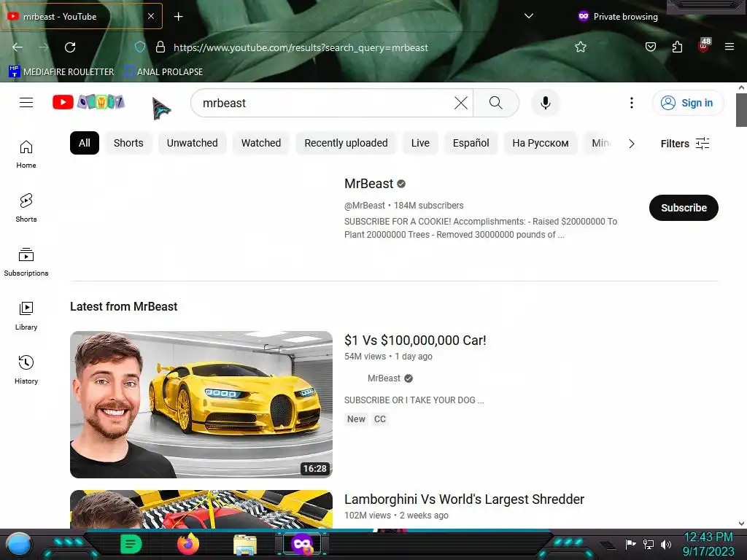This screenshot has width=747, height=560.
Task: Bookmark this page with the star
Action: (580, 47)
